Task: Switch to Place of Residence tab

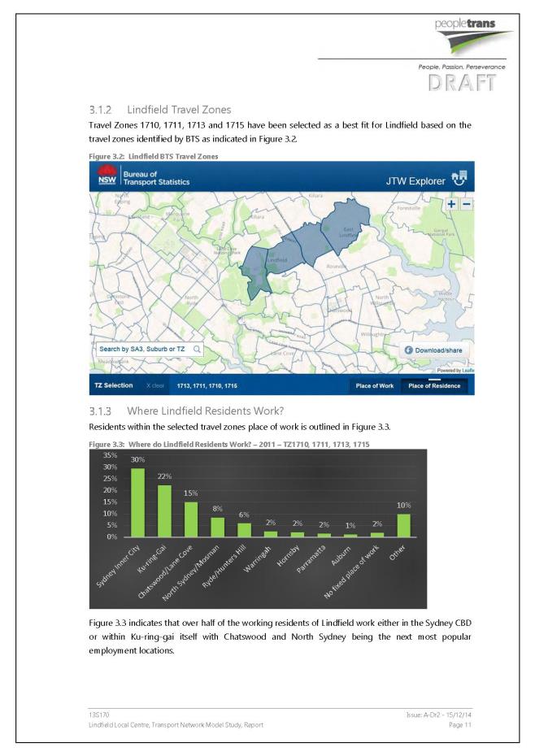Action: [434, 385]
